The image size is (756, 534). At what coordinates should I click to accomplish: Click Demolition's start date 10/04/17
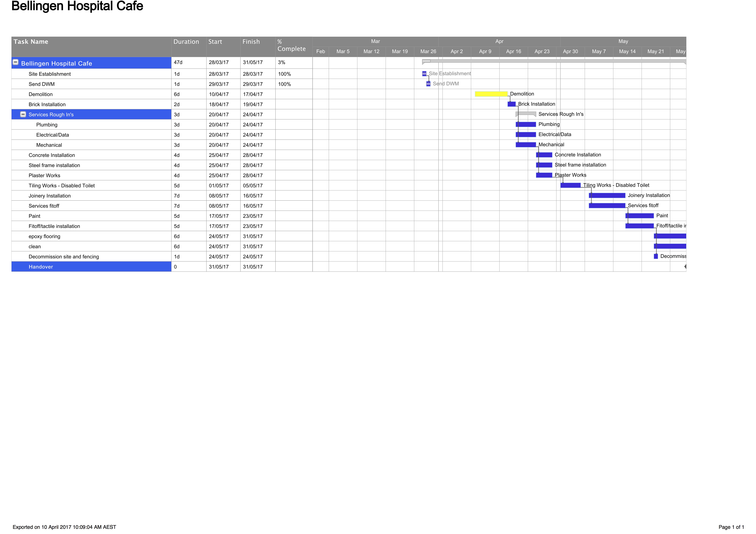(x=223, y=94)
